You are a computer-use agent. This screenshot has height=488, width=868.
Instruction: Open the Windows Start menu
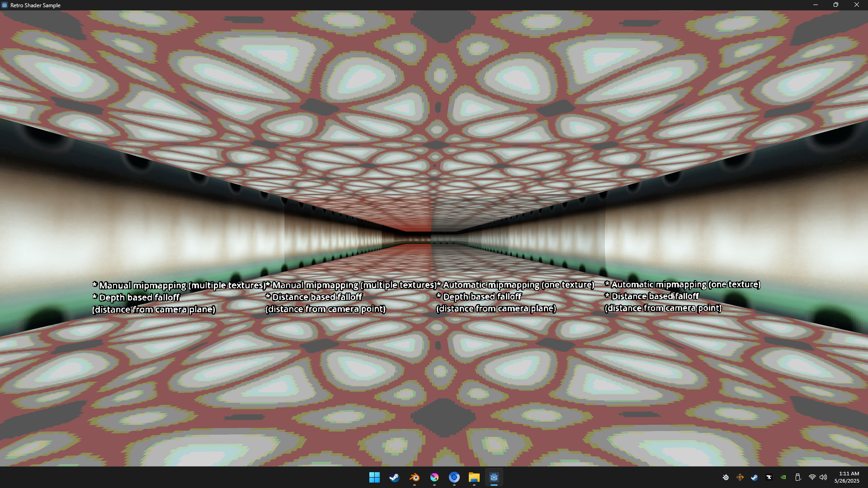click(374, 477)
